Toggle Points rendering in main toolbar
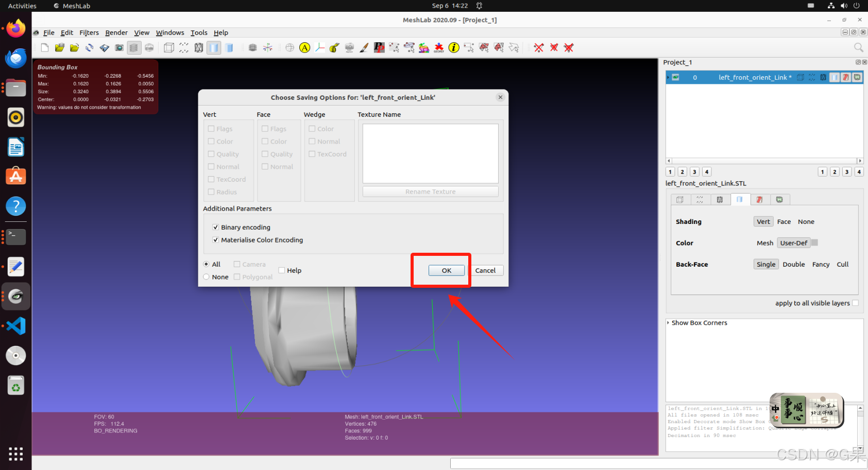 tap(184, 48)
